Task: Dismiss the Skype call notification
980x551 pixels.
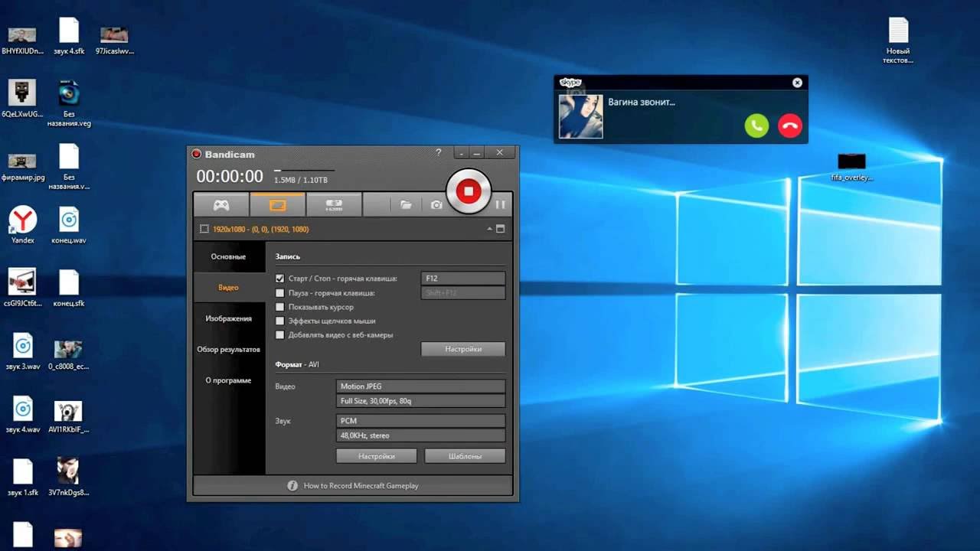Action: [x=797, y=83]
